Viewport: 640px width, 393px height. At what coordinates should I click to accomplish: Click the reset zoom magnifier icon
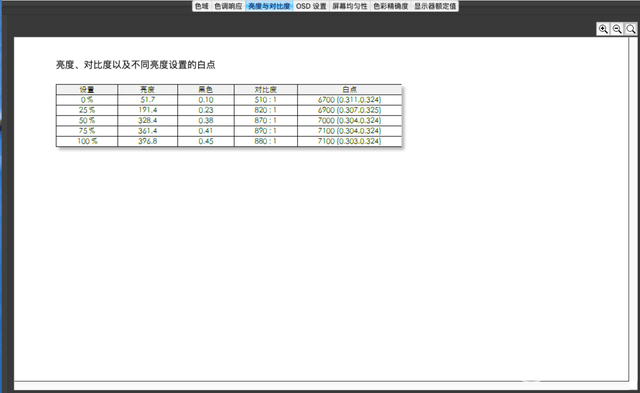(631, 29)
